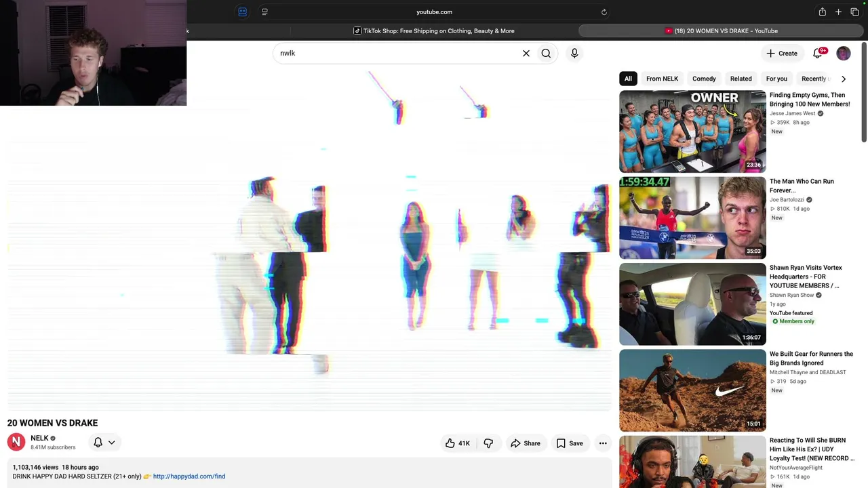Open "Shawn Ryan Visits Vortex Headquarters" title

tap(806, 277)
